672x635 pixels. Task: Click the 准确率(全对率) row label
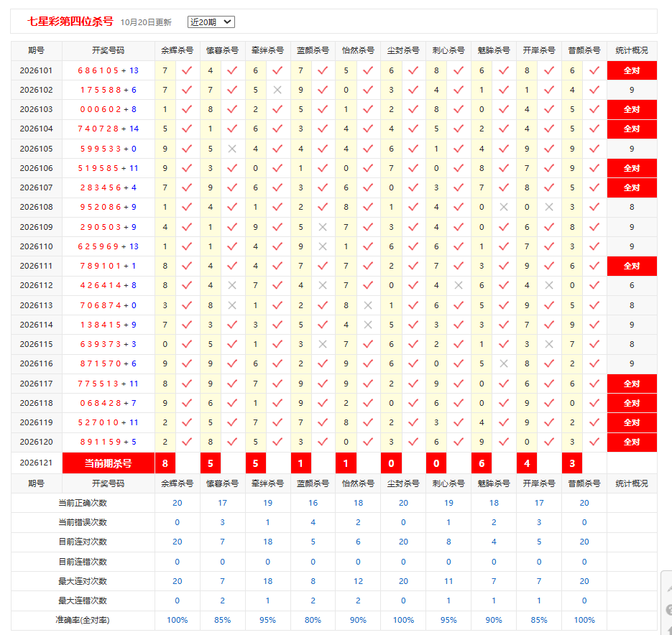click(83, 620)
